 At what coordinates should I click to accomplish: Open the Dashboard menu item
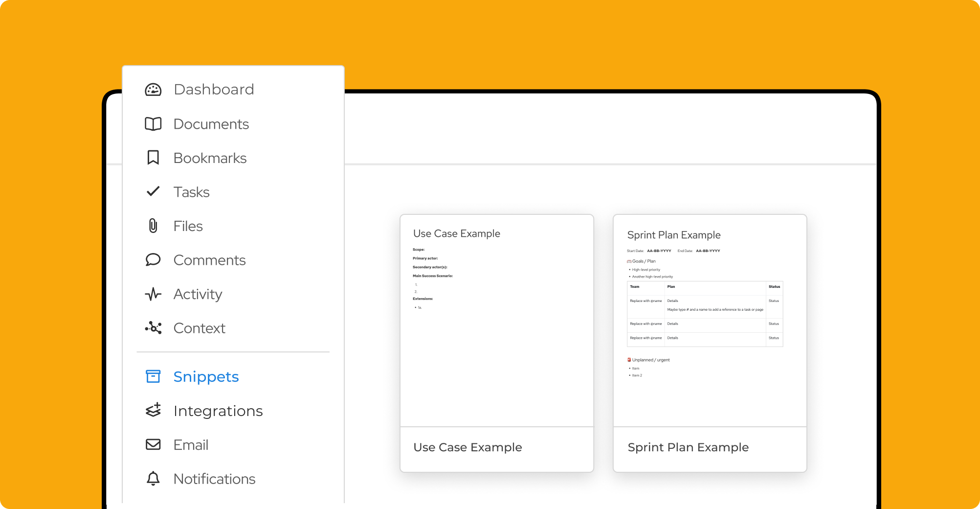click(214, 90)
